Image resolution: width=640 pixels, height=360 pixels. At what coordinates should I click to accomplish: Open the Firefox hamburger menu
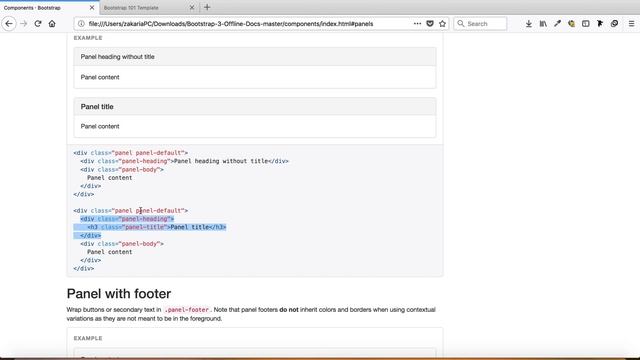[631, 24]
